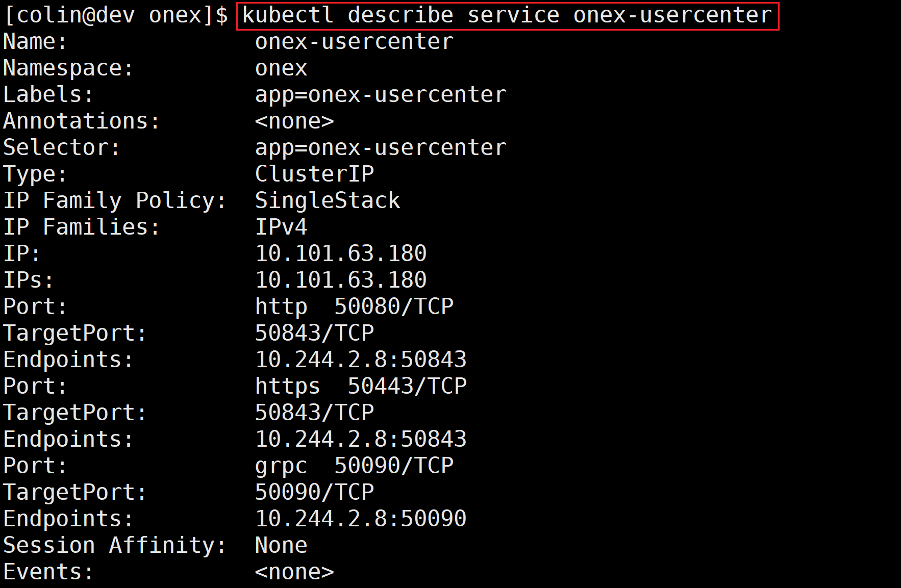Image resolution: width=901 pixels, height=588 pixels.
Task: Click the TargetPort value 50090/TCP
Action: (x=314, y=493)
